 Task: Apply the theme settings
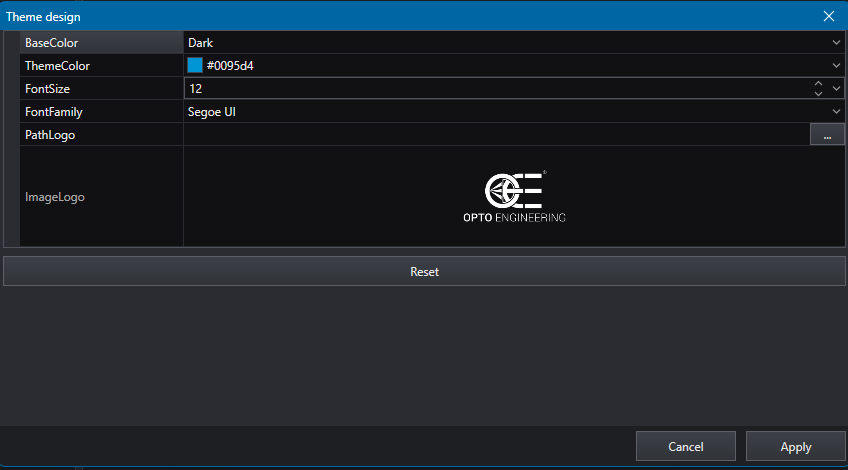coord(796,446)
